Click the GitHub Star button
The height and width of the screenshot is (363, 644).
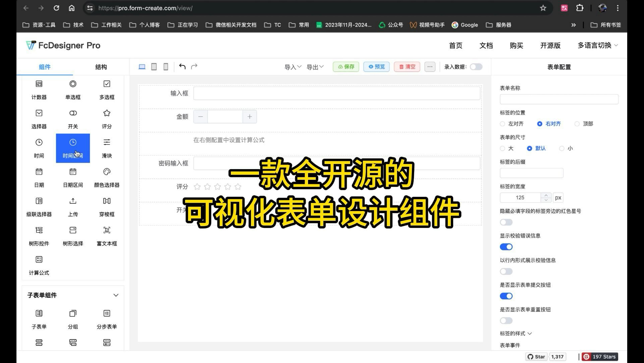point(536,357)
